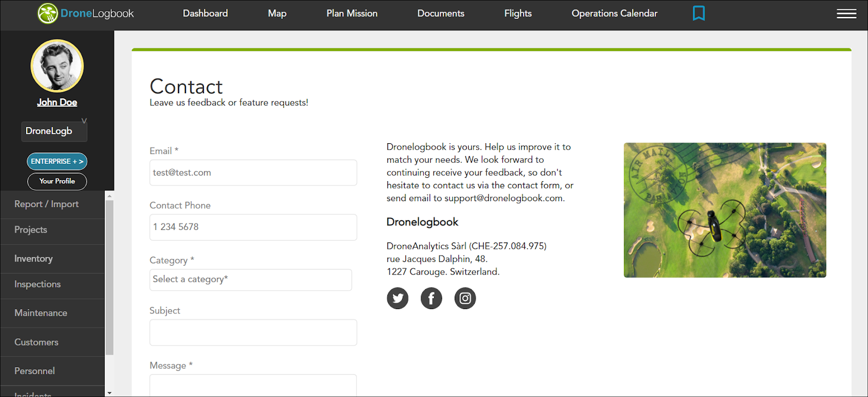Click the sidebar scrollbar down arrow
The image size is (868, 397).
click(x=110, y=393)
